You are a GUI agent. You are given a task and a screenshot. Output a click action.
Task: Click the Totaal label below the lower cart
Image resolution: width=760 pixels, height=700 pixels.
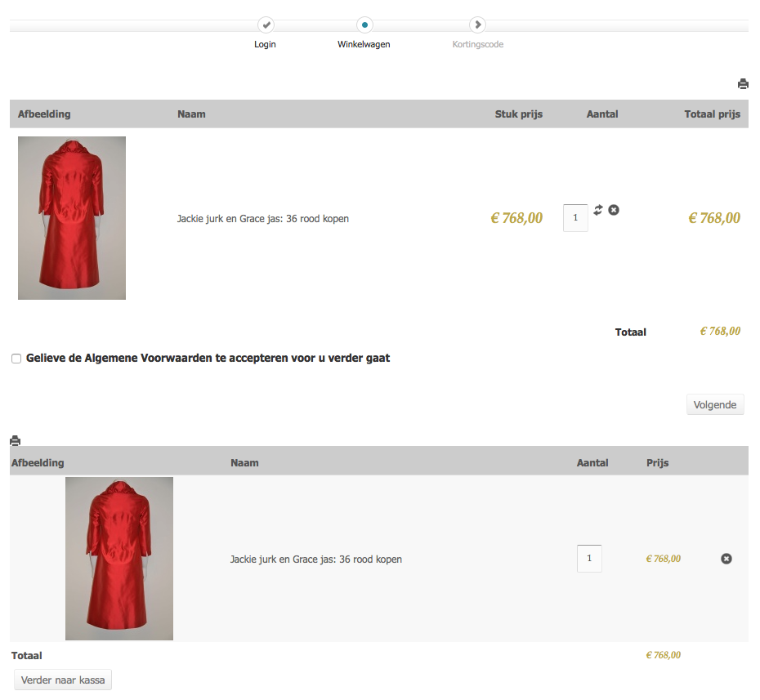click(27, 655)
